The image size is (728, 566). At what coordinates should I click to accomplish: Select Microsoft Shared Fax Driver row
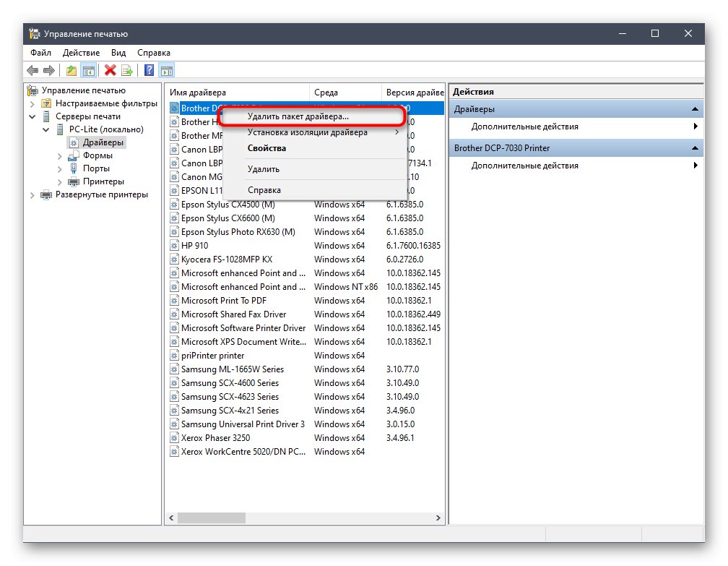coord(305,314)
